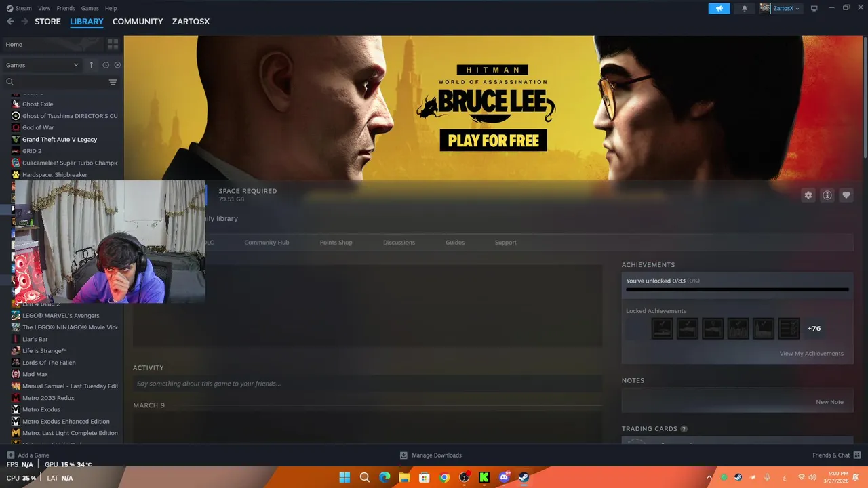Open Microsoft Edge from taskbar
The width and height of the screenshot is (868, 488).
coord(384,477)
